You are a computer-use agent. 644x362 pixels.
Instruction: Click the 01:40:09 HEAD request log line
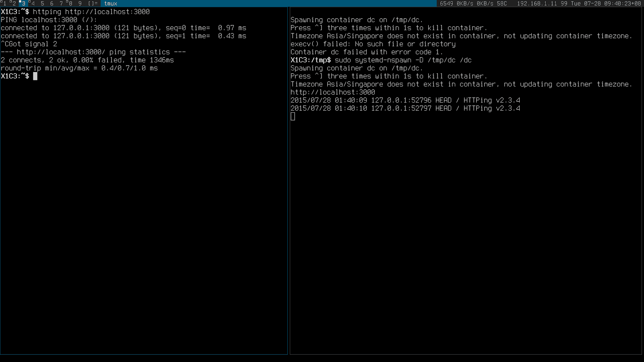(x=405, y=100)
